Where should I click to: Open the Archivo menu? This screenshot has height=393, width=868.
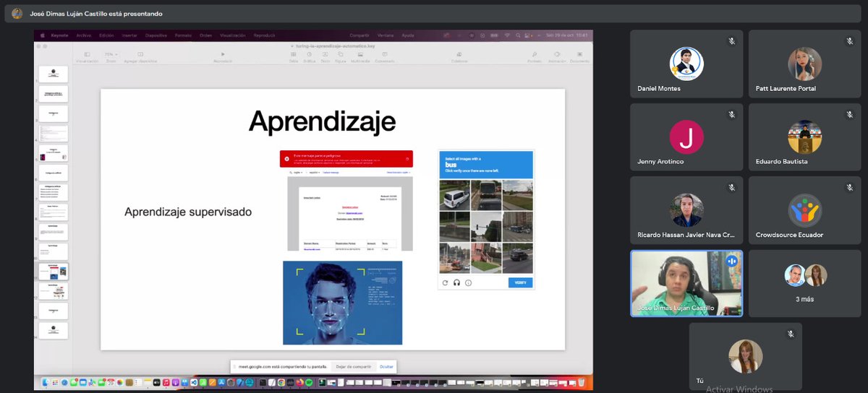click(x=84, y=35)
